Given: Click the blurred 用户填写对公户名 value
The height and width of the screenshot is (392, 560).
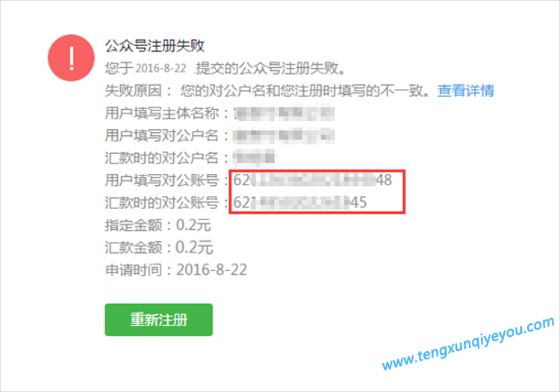Looking at the screenshot, I should pyautogui.click(x=284, y=136).
